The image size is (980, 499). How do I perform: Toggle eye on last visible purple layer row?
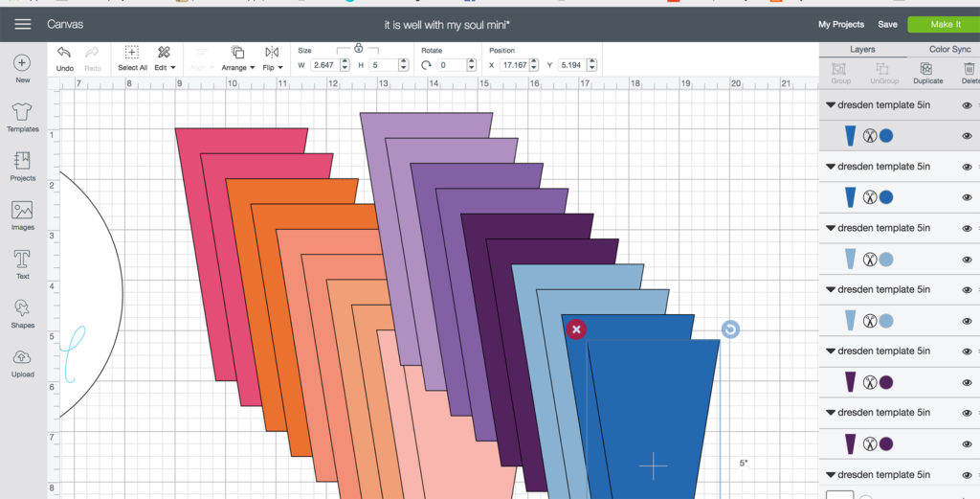(x=967, y=444)
